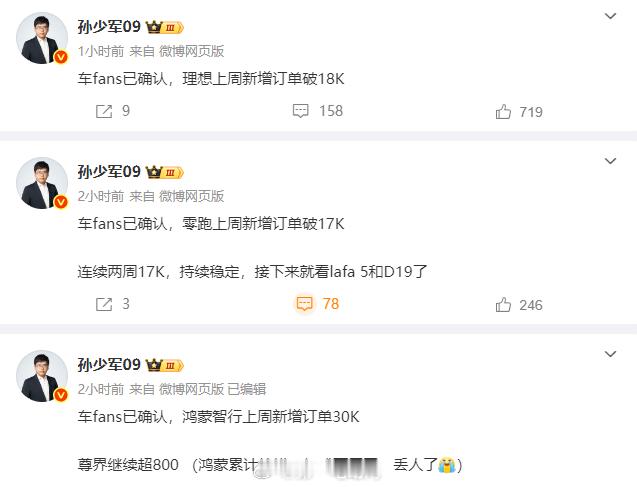Open 孙少军09 profile from second post username
The height and width of the screenshot is (487, 637).
pyautogui.click(x=109, y=172)
